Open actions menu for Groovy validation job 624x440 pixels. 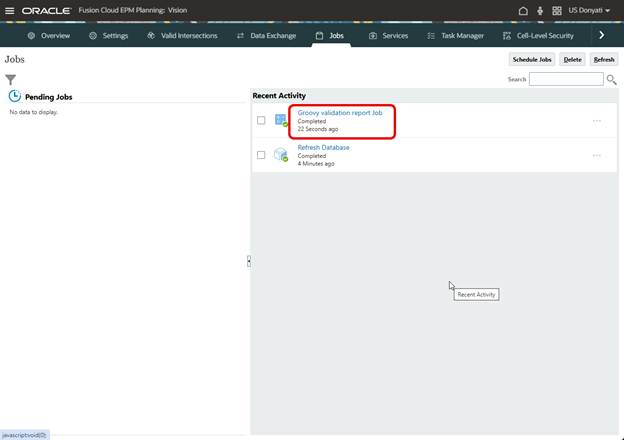pos(597,121)
